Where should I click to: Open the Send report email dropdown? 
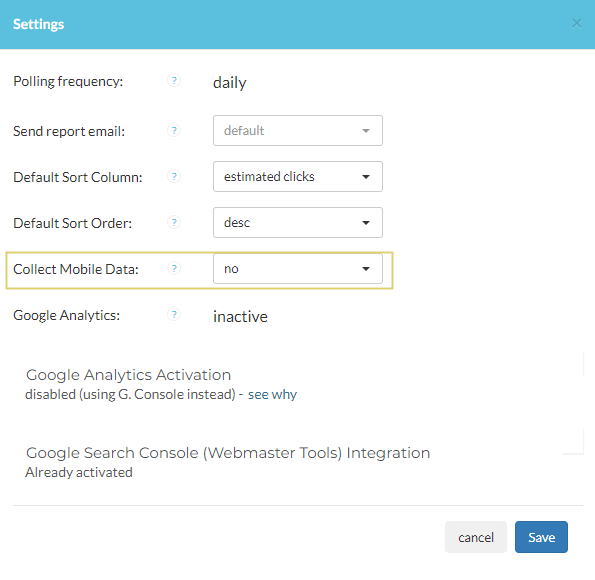click(298, 131)
